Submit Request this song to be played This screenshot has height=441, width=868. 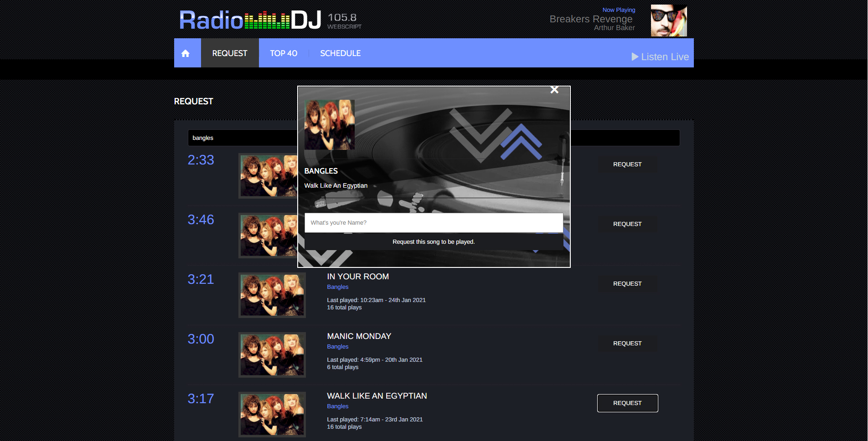(x=434, y=242)
